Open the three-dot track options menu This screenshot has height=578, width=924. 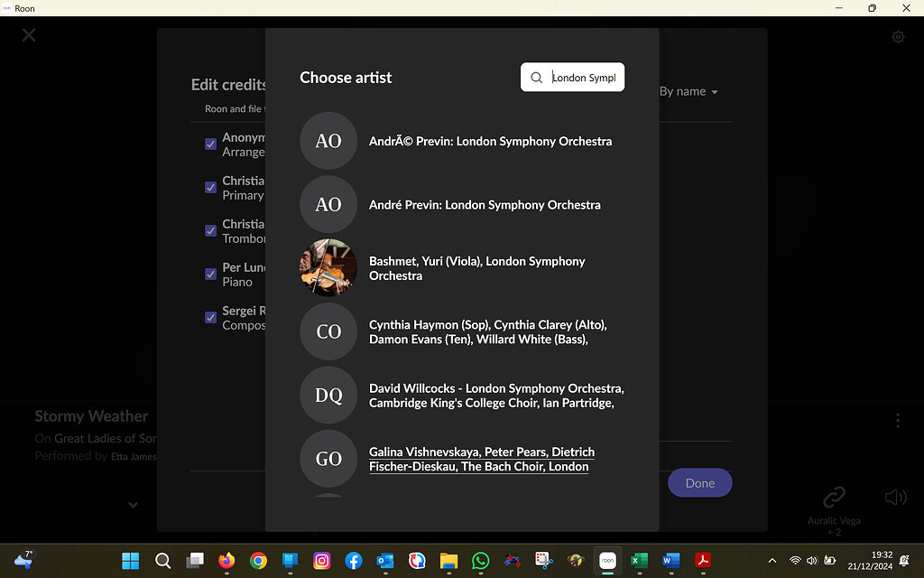click(x=898, y=421)
